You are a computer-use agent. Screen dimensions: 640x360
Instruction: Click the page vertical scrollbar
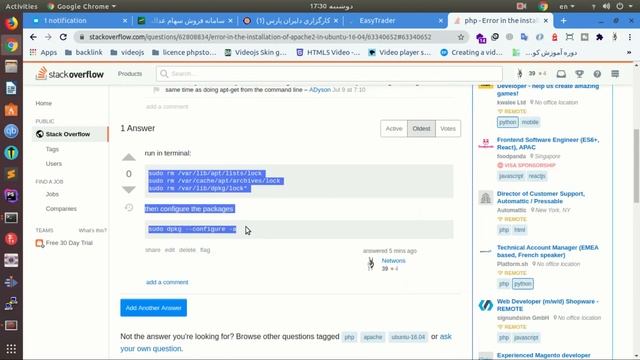636,165
